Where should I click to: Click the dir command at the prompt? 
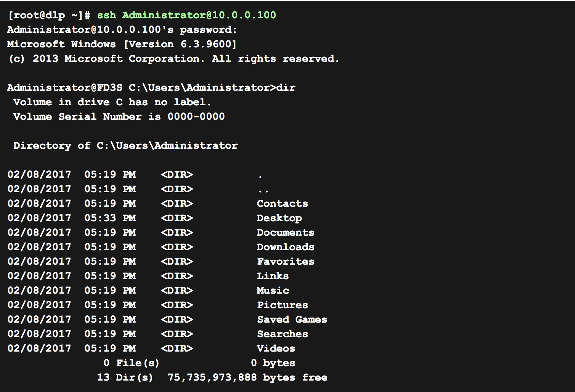click(286, 88)
